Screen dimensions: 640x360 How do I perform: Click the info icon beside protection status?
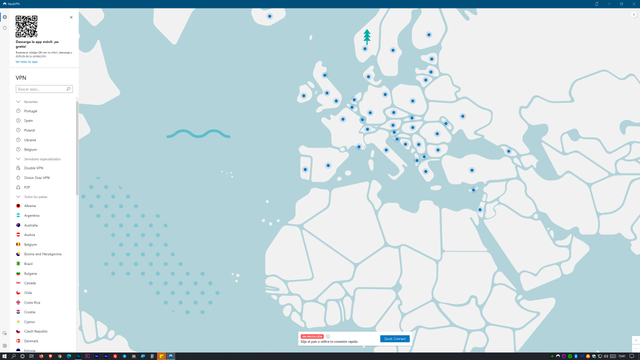(x=328, y=337)
